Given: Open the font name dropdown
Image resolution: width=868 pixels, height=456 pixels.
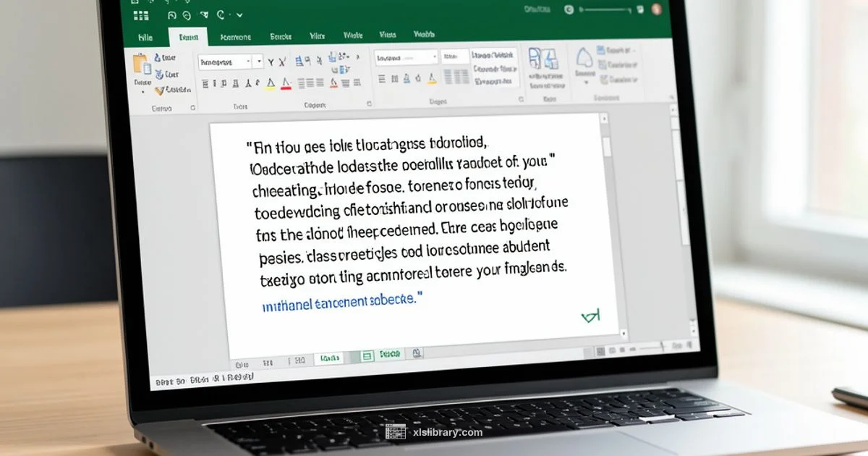Looking at the screenshot, I should point(226,62).
